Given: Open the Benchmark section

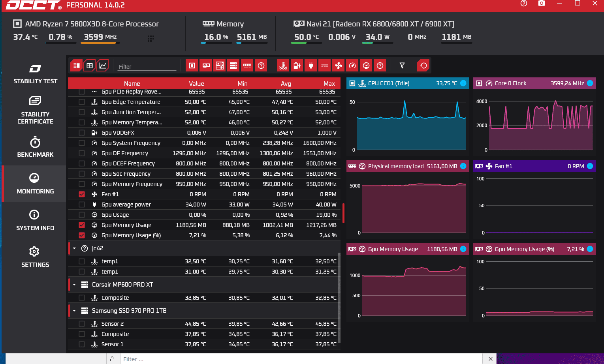Looking at the screenshot, I should [35, 147].
